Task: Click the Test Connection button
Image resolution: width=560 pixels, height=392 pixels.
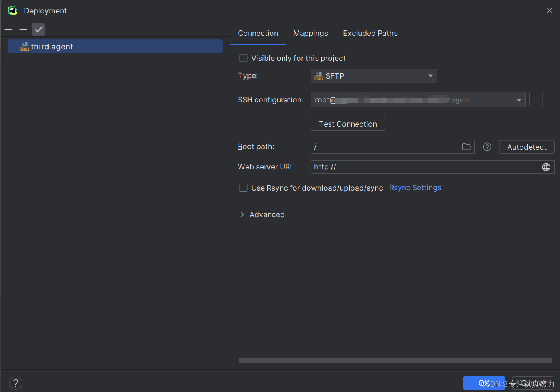Action: point(348,124)
